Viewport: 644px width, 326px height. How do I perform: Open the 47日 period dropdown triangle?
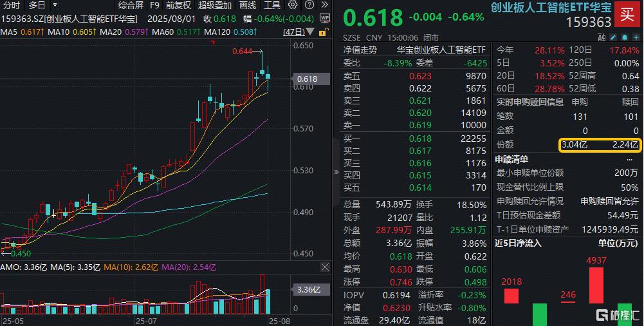[310, 32]
